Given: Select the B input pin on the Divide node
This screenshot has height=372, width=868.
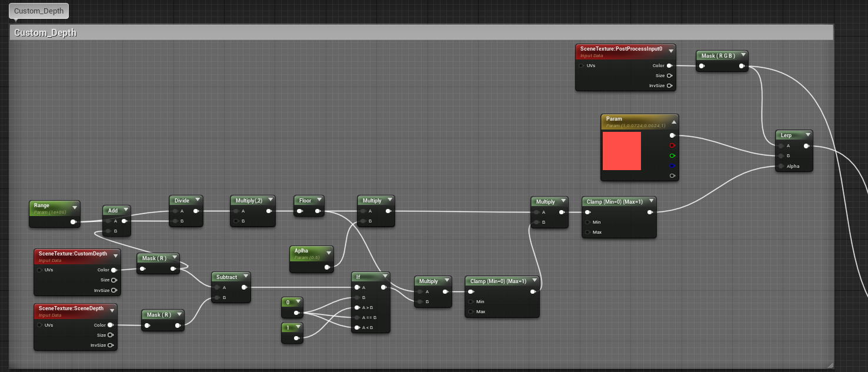Looking at the screenshot, I should click(175, 221).
